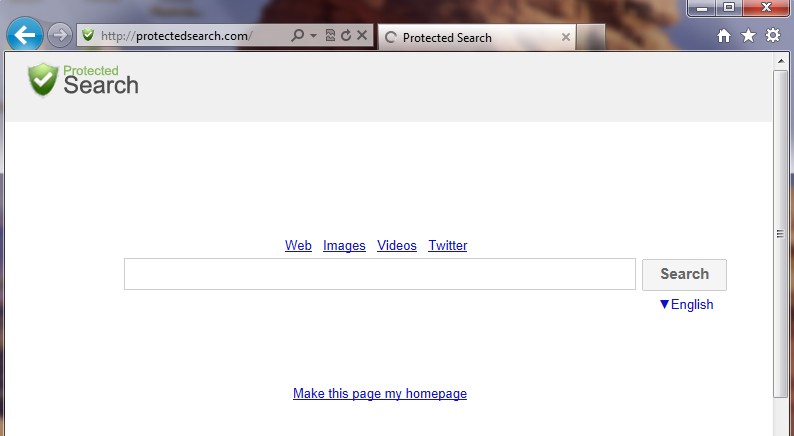Click Make this page my homepage
Viewport: 794px width, 436px height.
click(x=380, y=393)
